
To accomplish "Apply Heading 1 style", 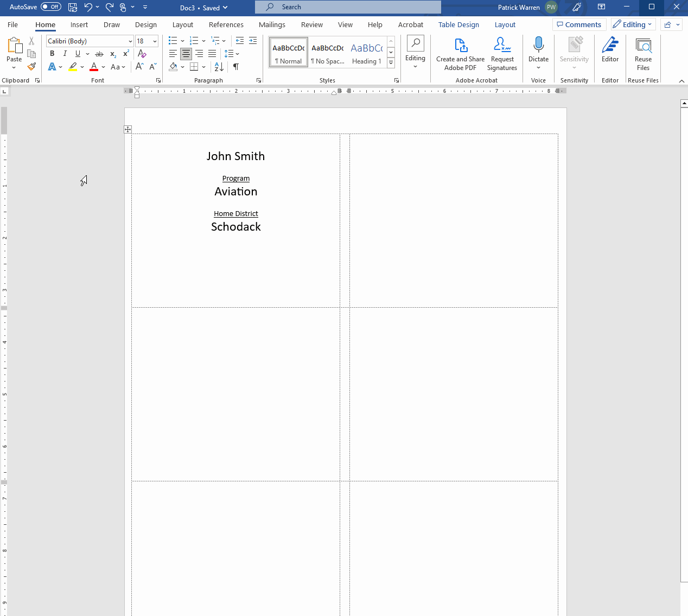I will pyautogui.click(x=367, y=52).
